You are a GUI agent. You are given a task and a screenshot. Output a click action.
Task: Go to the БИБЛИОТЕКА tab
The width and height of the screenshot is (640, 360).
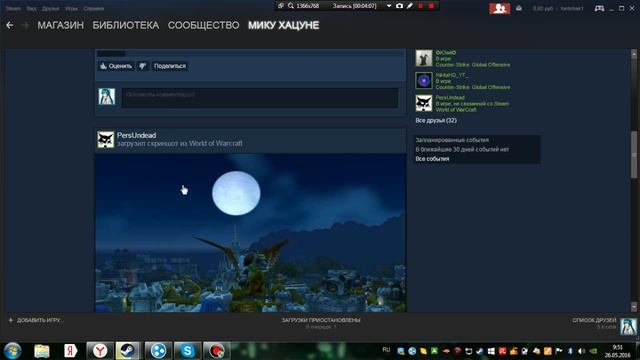126,25
